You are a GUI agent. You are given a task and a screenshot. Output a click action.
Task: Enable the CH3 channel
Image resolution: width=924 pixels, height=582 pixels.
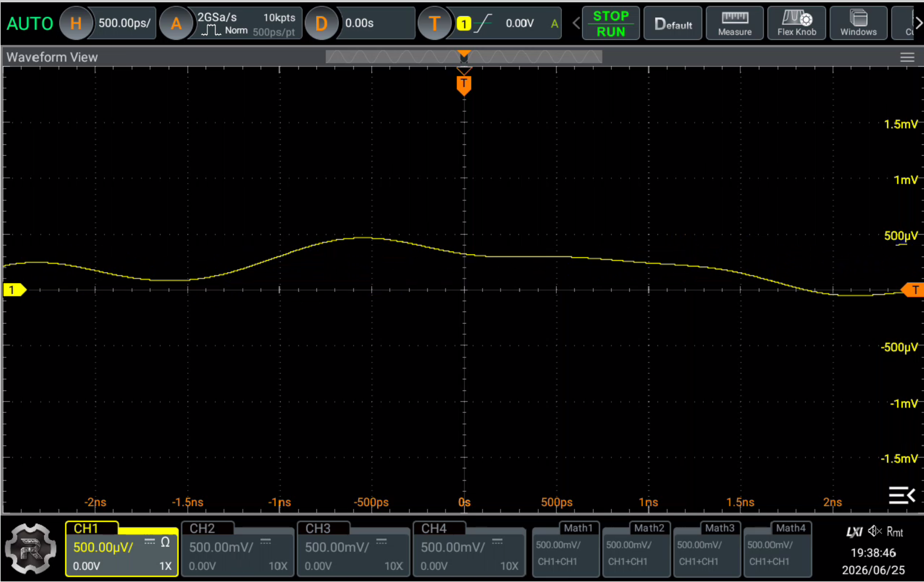(x=353, y=550)
